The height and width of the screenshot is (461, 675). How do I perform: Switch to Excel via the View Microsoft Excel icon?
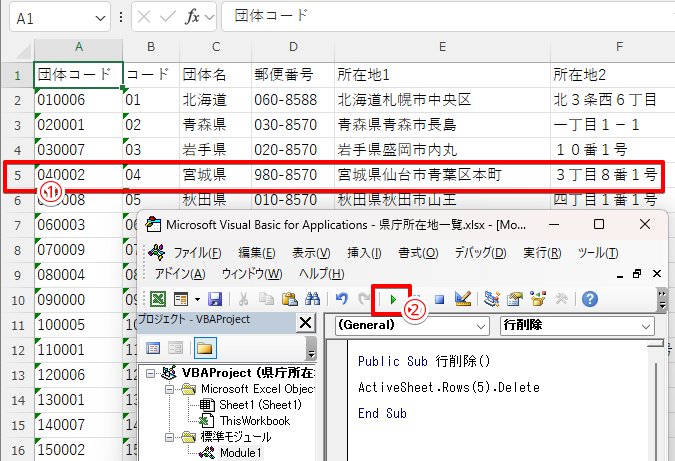(x=158, y=298)
